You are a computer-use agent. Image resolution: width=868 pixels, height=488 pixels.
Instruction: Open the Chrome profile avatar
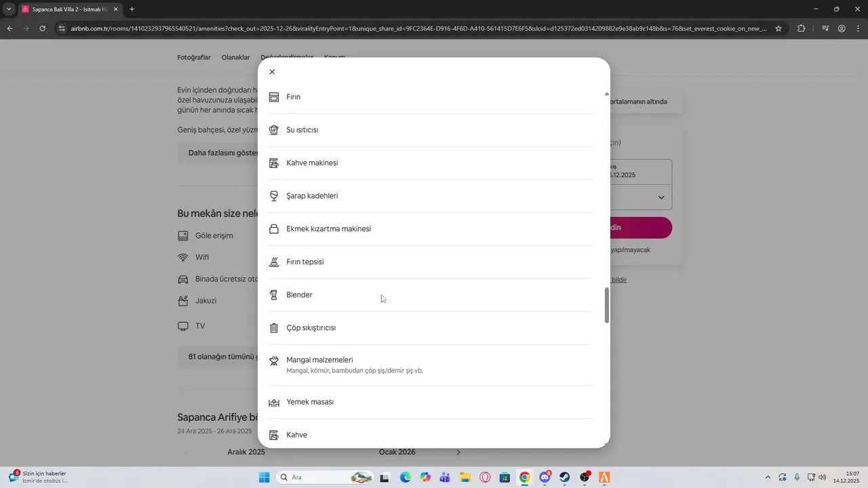(842, 28)
